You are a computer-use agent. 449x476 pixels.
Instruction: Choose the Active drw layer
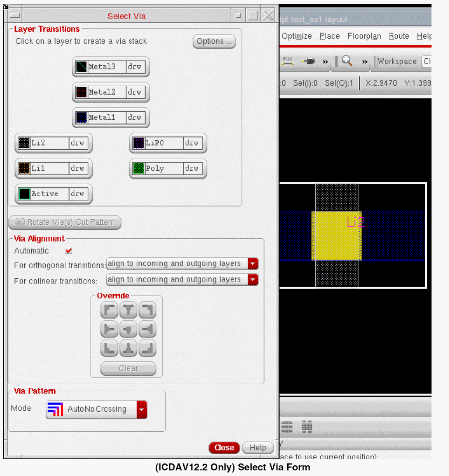pyautogui.click(x=54, y=194)
